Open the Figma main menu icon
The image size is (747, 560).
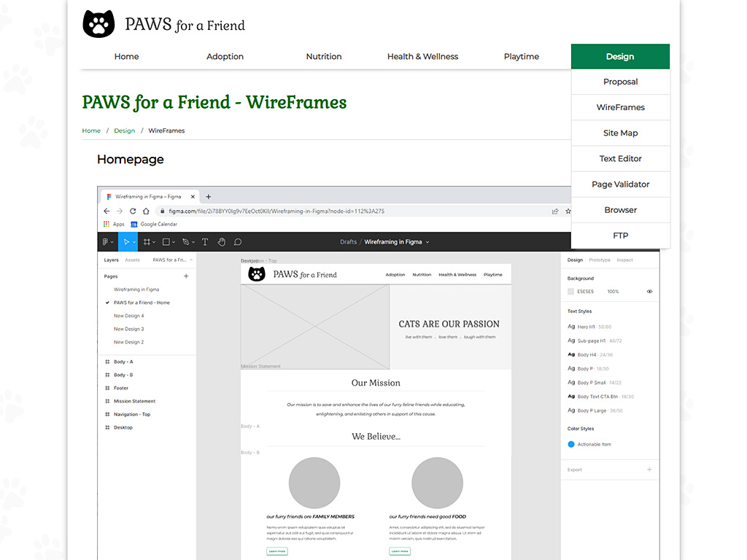(106, 241)
